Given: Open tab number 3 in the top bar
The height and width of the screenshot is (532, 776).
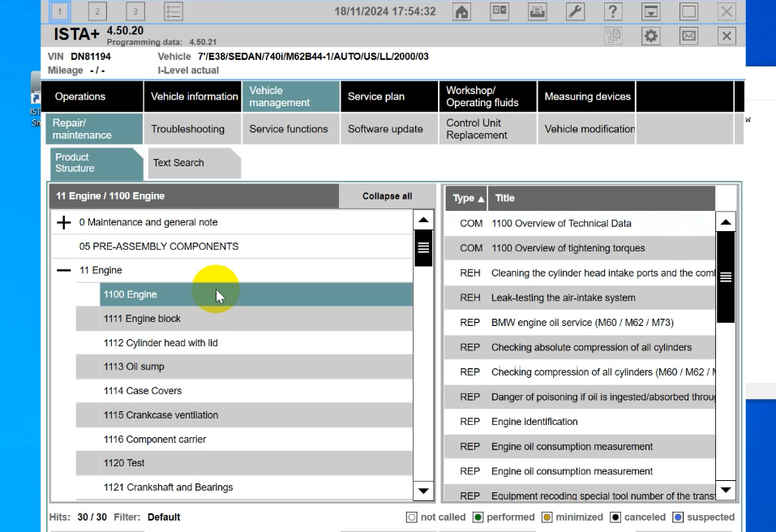Looking at the screenshot, I should pos(135,11).
